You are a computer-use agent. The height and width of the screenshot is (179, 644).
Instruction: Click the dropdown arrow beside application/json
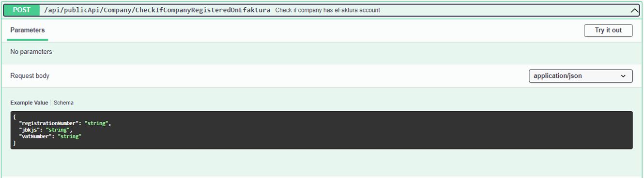pyautogui.click(x=623, y=76)
